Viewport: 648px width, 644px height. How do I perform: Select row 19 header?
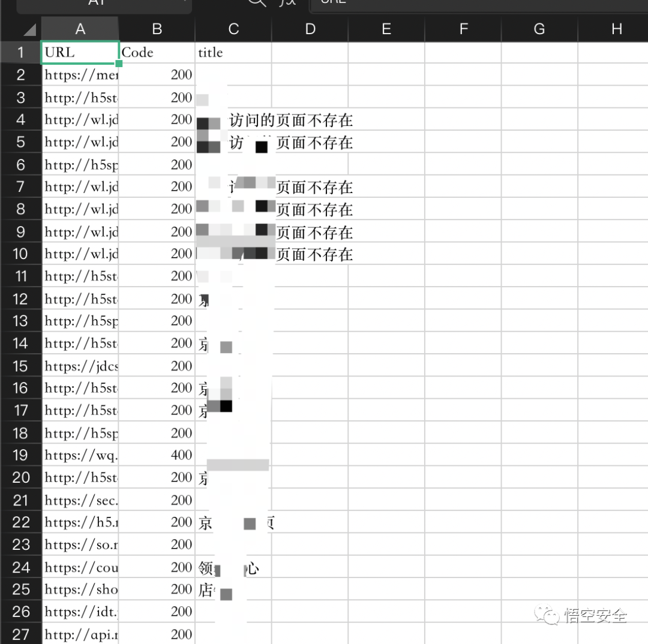[20, 455]
